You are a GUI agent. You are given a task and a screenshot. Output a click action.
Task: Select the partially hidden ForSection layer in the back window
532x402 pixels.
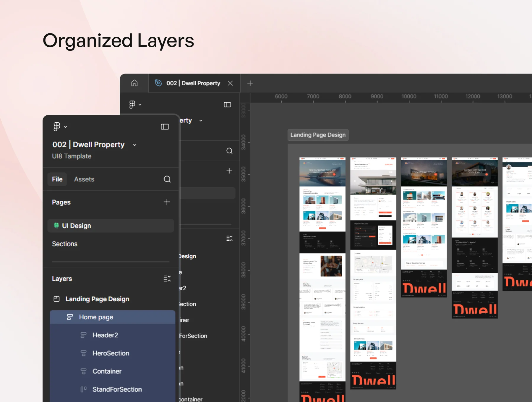[193, 336]
